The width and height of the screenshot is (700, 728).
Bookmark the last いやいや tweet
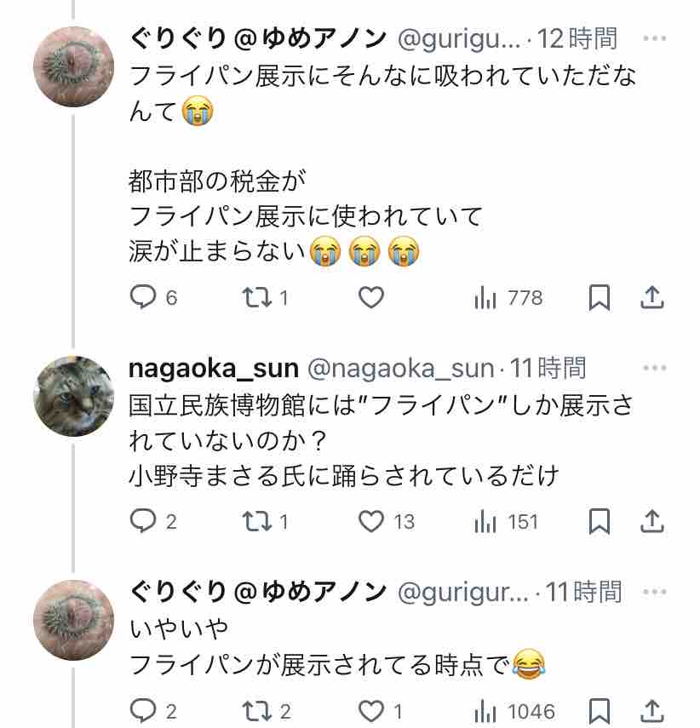pyautogui.click(x=600, y=711)
